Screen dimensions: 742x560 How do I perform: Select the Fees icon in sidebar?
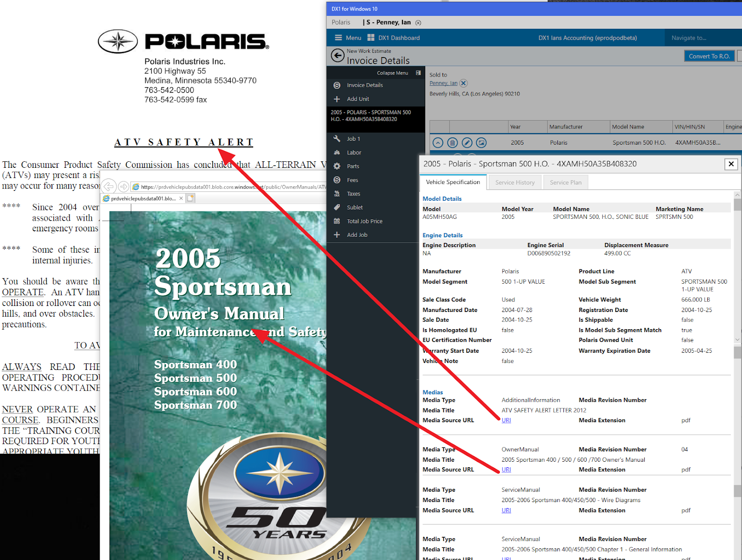coord(337,180)
